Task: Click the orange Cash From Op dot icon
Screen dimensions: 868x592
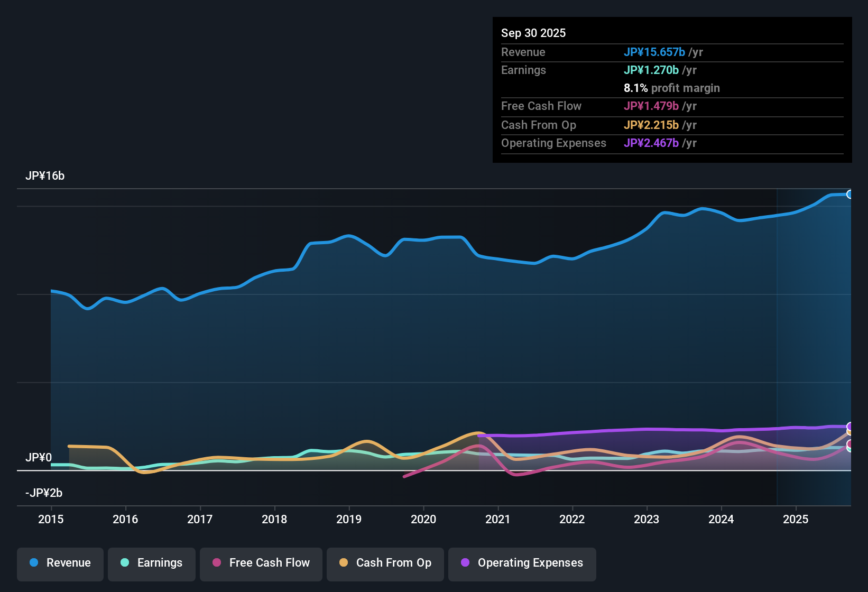Action: tap(343, 563)
